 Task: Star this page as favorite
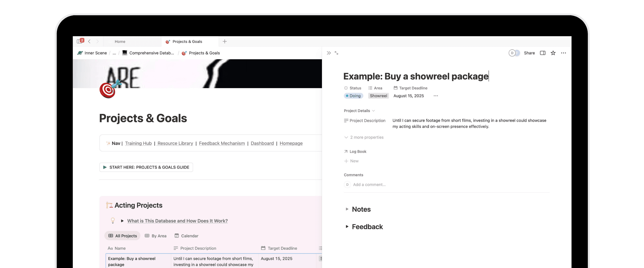pos(553,53)
